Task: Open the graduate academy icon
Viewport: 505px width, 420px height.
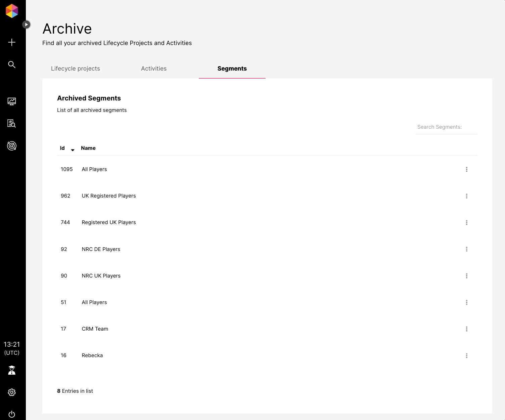Action: click(x=12, y=370)
